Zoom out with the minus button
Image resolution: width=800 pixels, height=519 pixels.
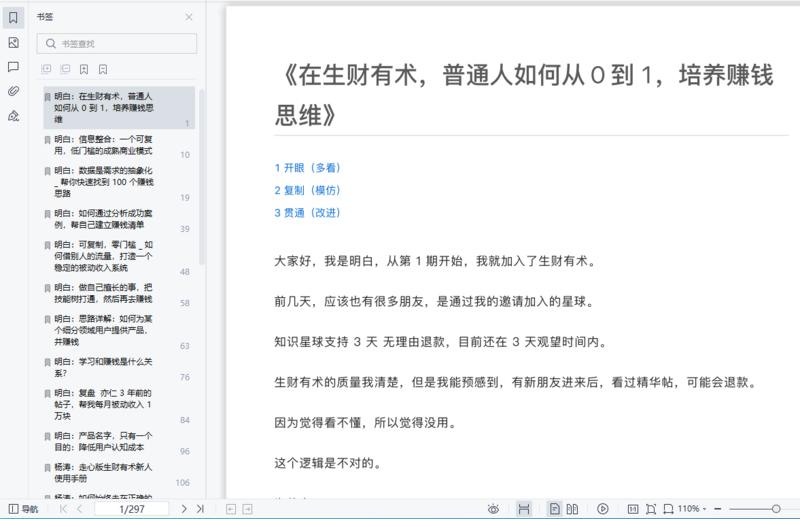718,509
